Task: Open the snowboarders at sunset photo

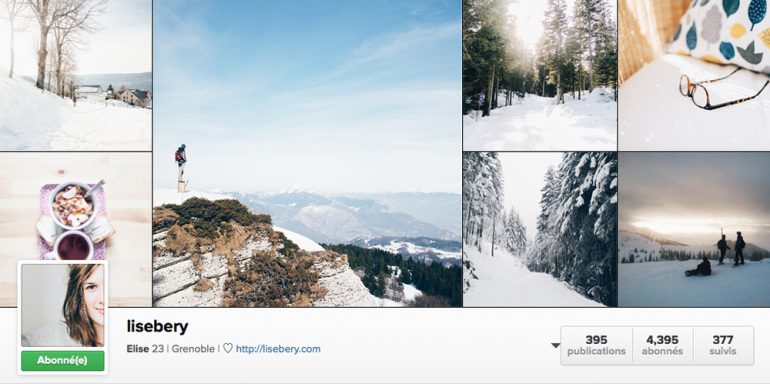Action: pyautogui.click(x=694, y=229)
